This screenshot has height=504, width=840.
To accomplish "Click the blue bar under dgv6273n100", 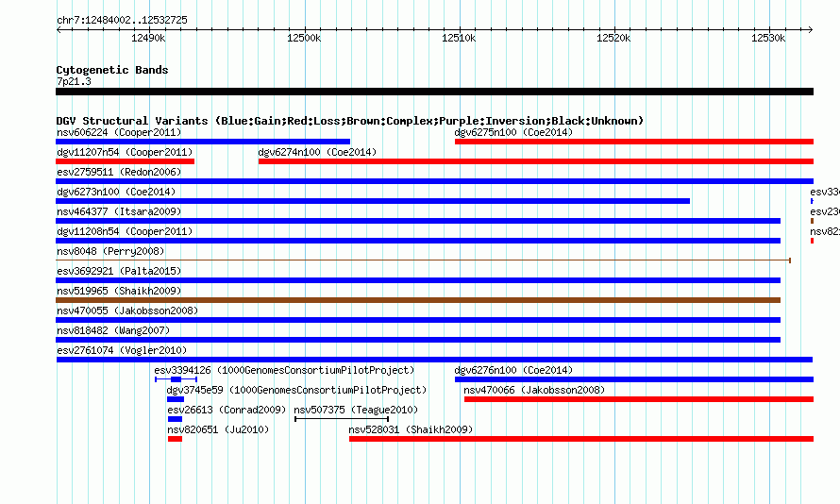I will pos(373,201).
